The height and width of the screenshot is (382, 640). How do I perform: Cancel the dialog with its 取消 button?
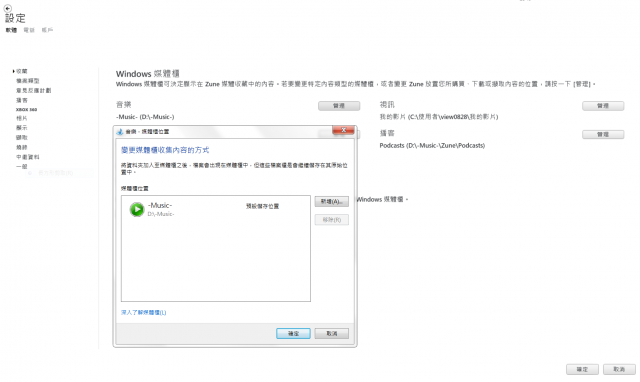click(x=331, y=333)
